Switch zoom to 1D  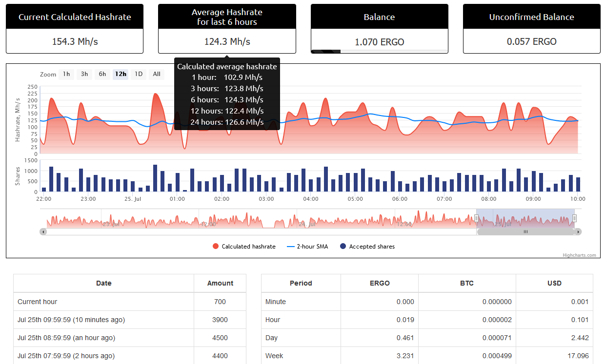pyautogui.click(x=139, y=74)
